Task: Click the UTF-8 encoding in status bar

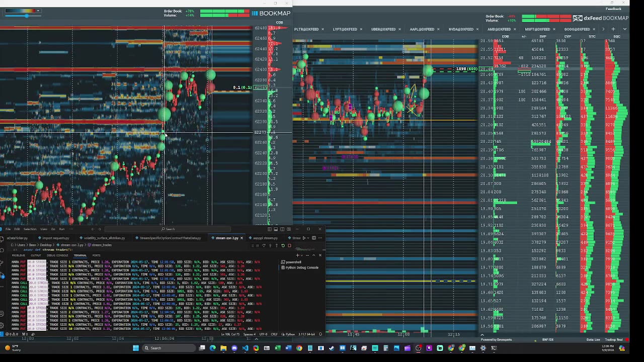Action: 263,334
